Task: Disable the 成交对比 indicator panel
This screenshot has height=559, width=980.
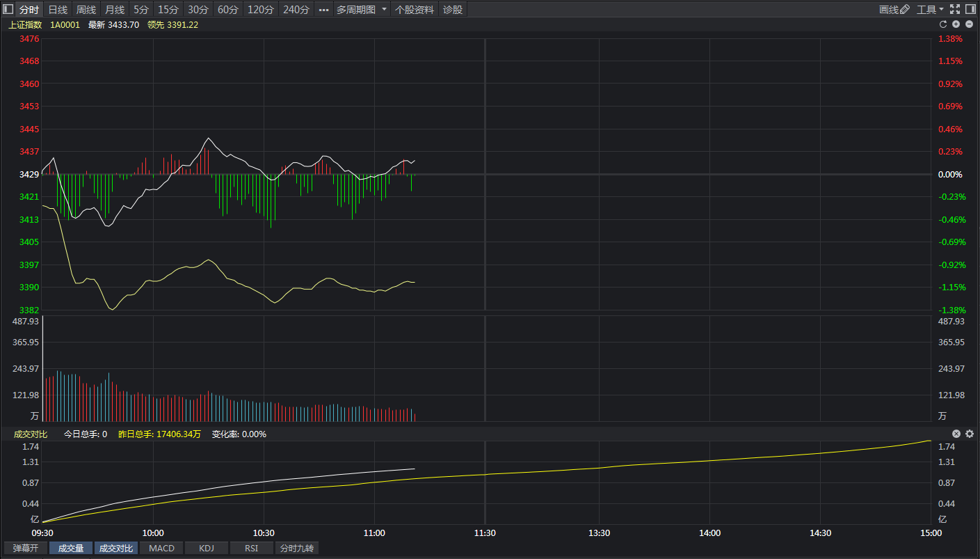Action: (x=116, y=548)
